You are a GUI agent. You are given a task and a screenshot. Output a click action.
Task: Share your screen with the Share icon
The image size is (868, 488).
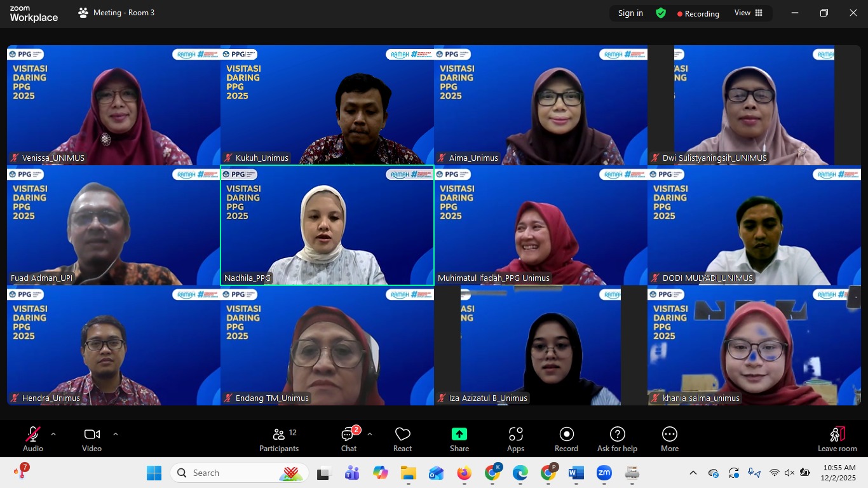[x=459, y=438]
